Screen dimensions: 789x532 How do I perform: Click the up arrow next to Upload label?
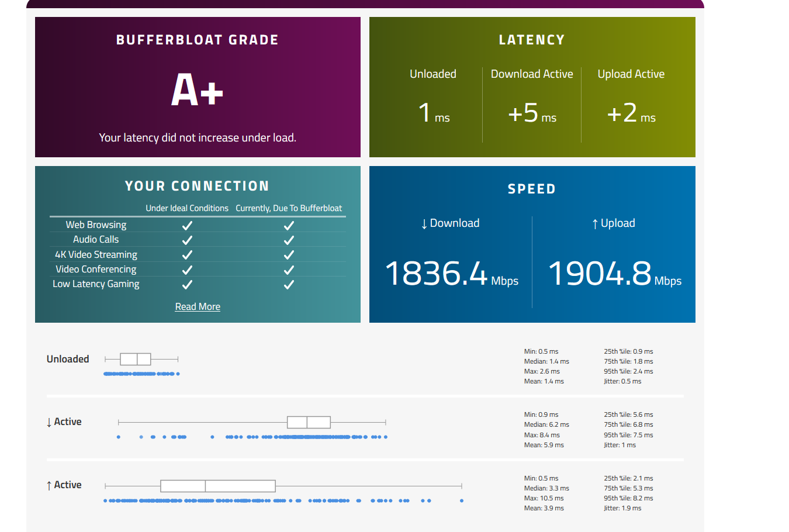595,224
